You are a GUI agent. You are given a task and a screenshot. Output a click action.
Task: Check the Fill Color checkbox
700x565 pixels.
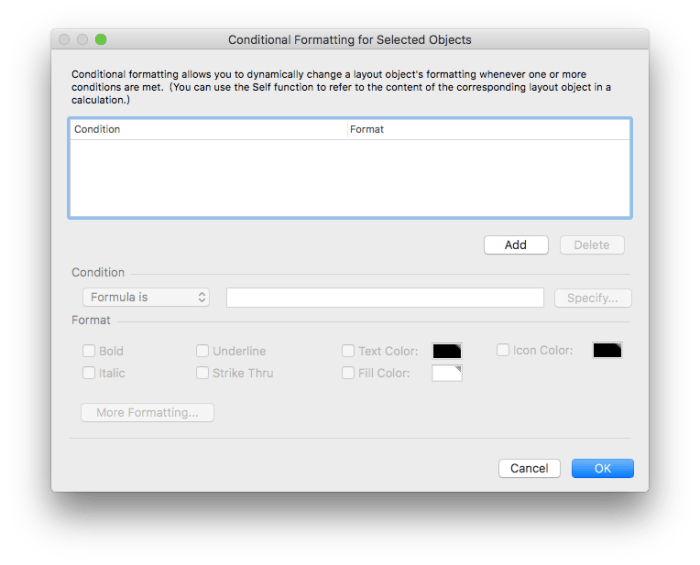[348, 373]
